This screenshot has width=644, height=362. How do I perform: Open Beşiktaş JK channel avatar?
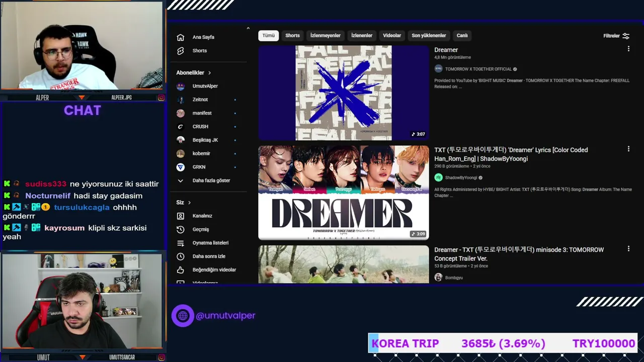(181, 140)
